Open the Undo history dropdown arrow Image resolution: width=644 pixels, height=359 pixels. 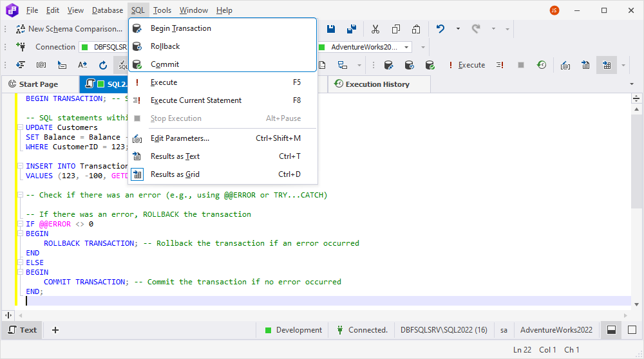458,29
